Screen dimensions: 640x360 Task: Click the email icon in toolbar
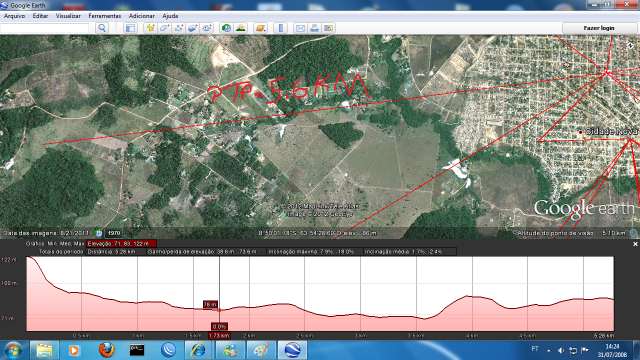300,28
